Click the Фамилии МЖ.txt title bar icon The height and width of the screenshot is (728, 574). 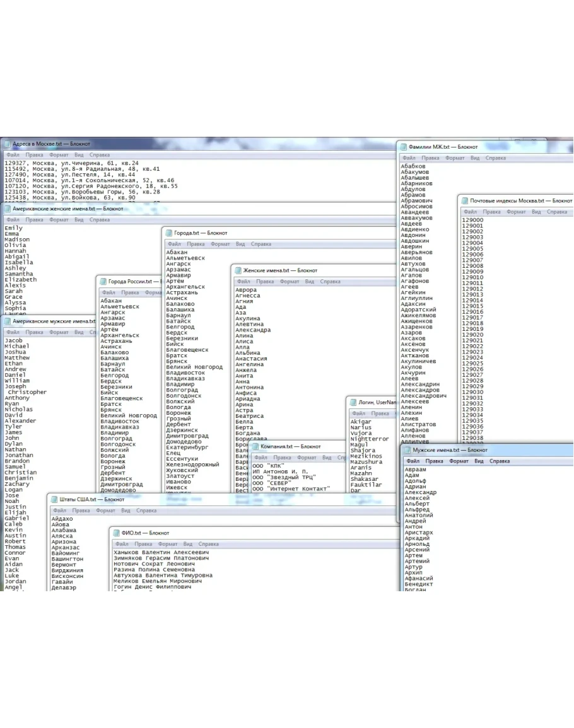point(404,147)
